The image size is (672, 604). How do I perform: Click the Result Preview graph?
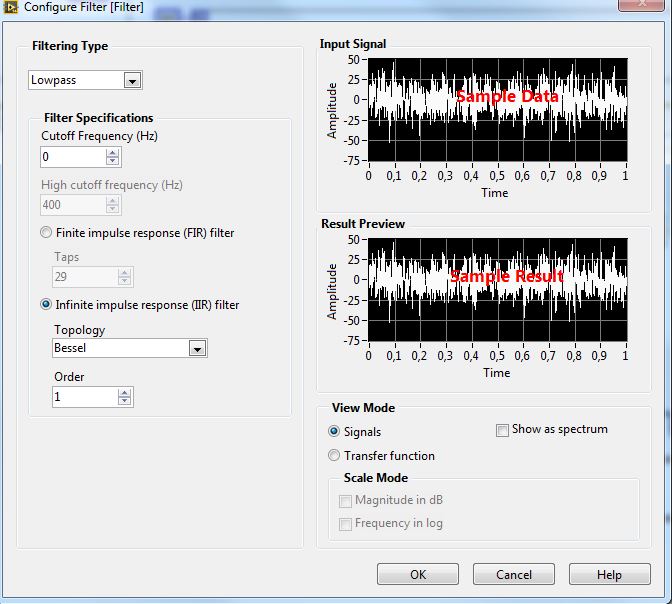click(x=498, y=289)
